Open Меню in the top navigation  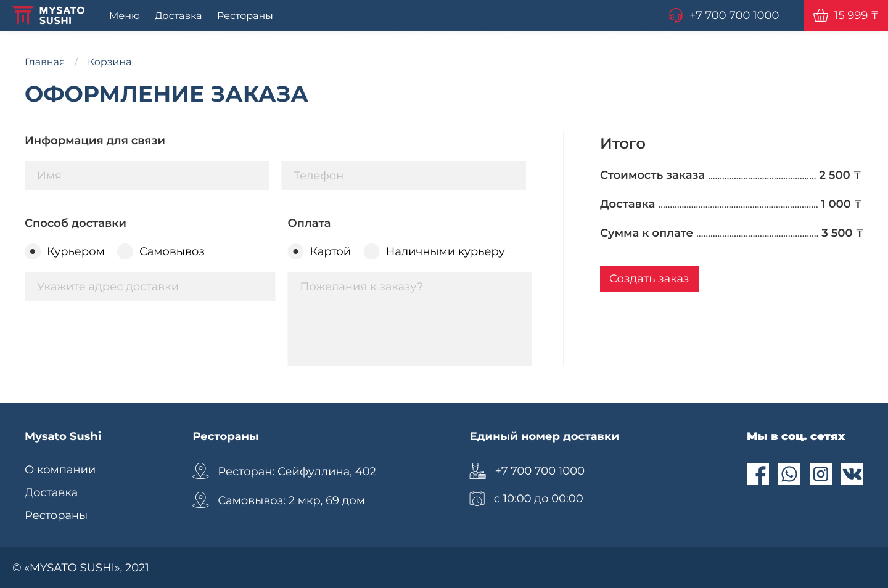pos(125,15)
